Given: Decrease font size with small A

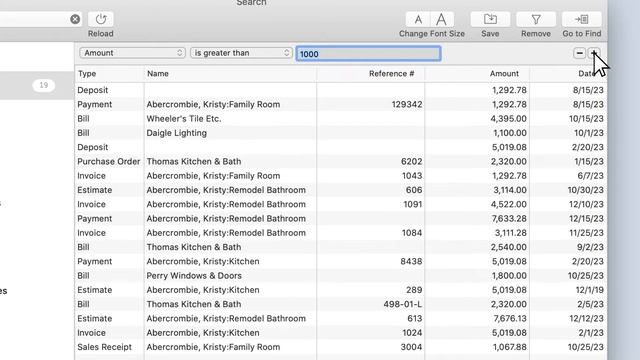Looking at the screenshot, I should click(x=418, y=19).
